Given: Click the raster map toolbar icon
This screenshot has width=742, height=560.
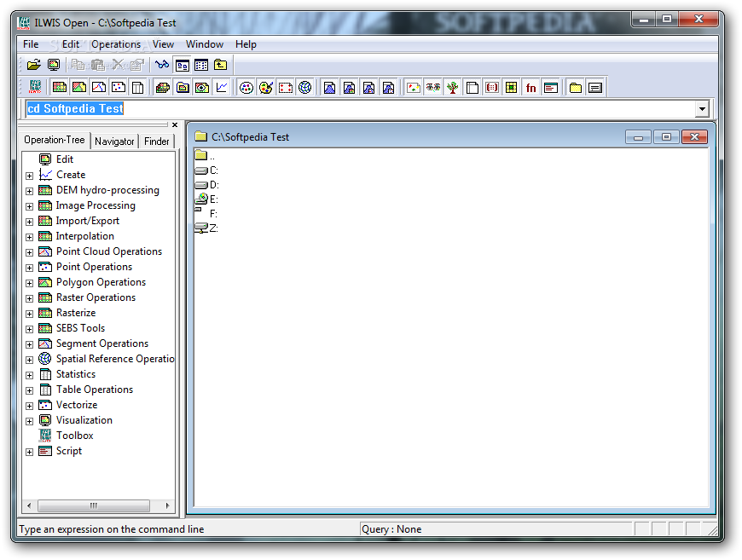Looking at the screenshot, I should [60, 87].
